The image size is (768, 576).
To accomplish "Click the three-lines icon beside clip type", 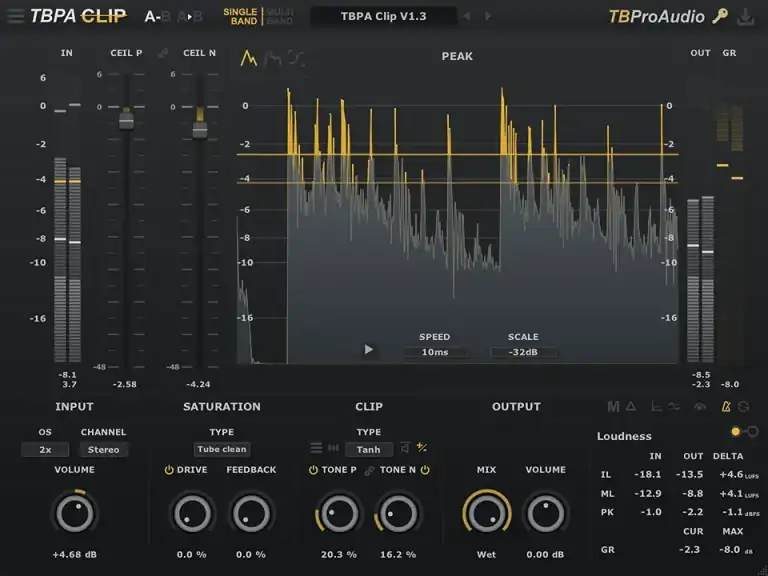I will (316, 448).
